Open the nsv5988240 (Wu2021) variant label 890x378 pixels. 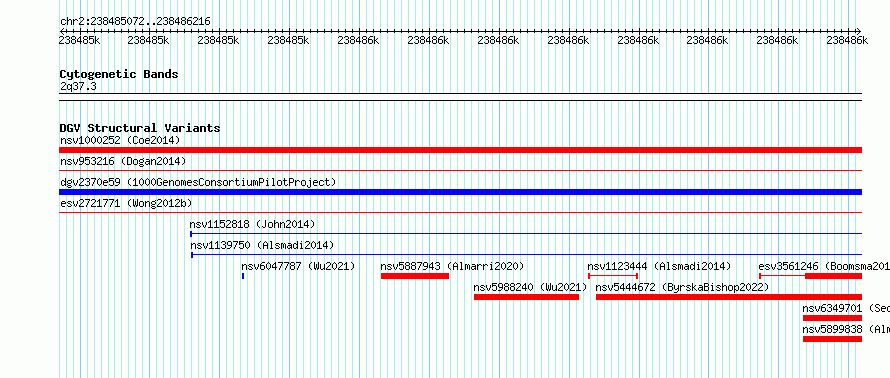pos(530,287)
